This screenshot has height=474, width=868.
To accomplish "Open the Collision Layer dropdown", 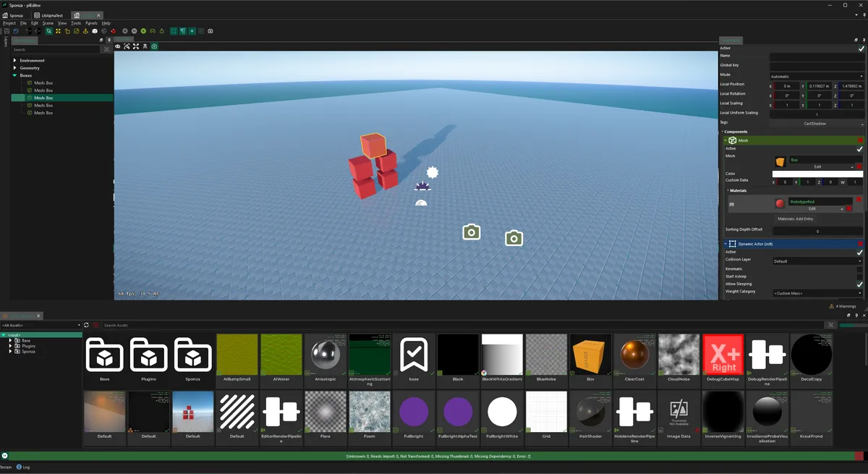I will click(818, 261).
